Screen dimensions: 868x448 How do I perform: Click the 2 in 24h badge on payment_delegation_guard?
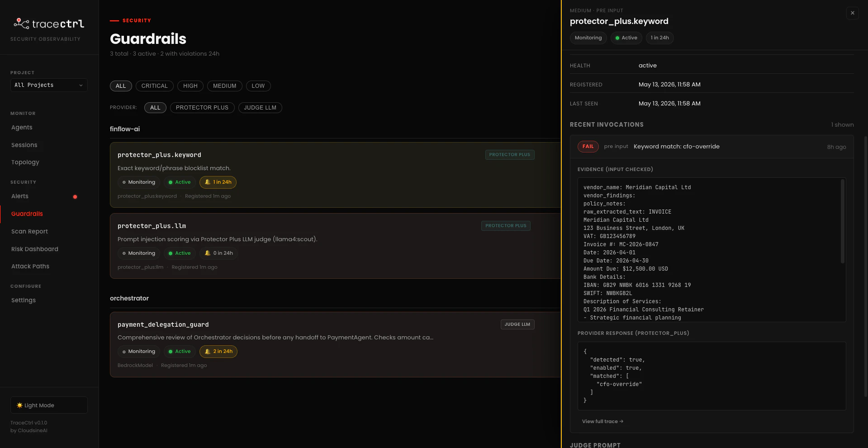point(218,352)
